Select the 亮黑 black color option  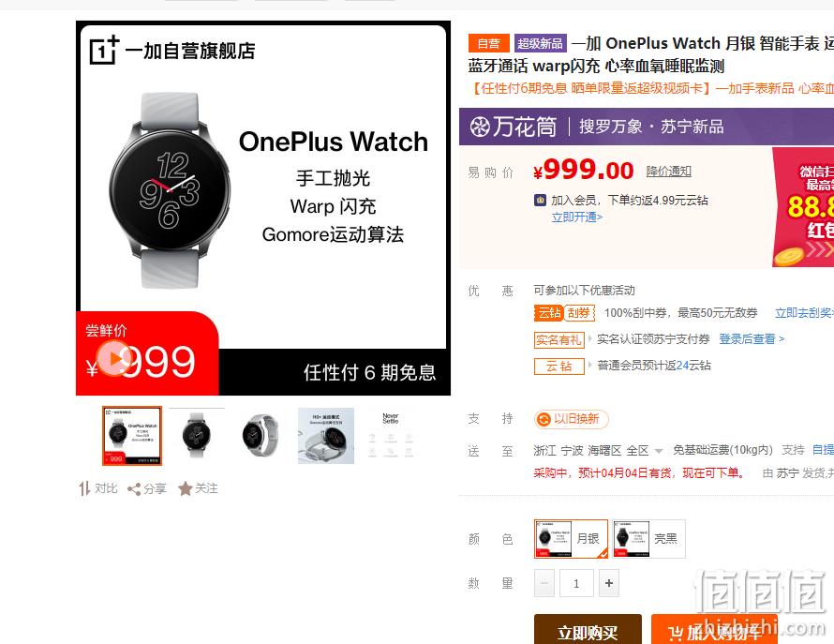(x=648, y=539)
